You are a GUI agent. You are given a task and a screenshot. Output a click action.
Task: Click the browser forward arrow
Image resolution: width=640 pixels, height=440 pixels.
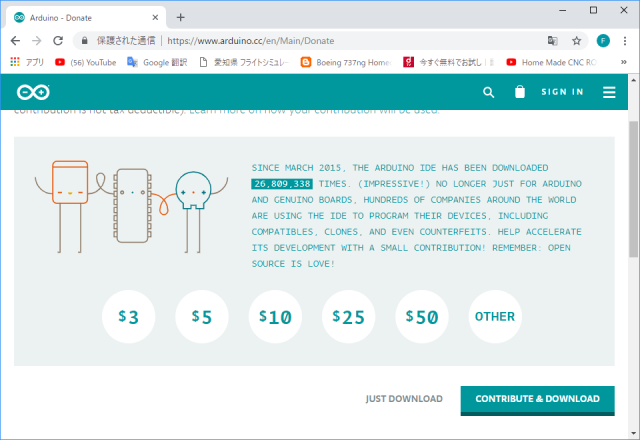click(37, 40)
